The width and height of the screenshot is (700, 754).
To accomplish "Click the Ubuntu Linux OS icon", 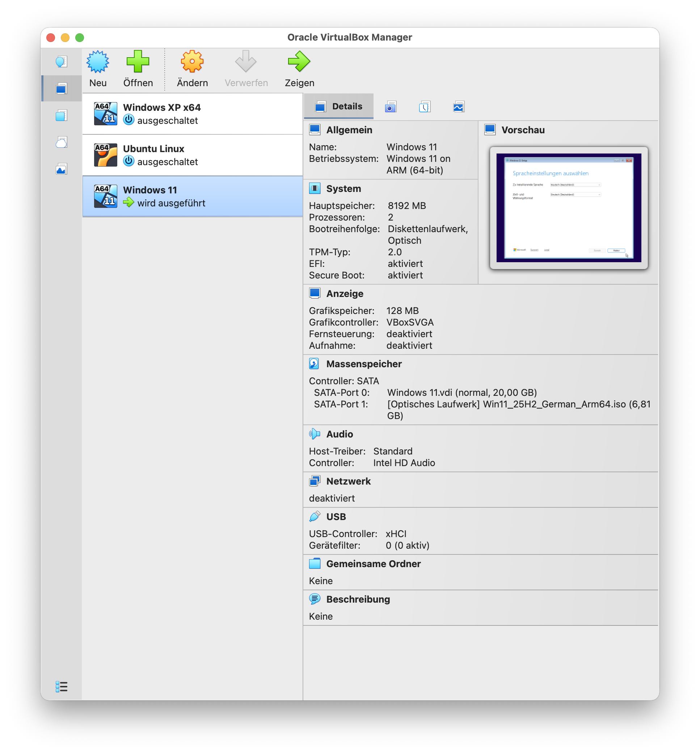I will (106, 155).
